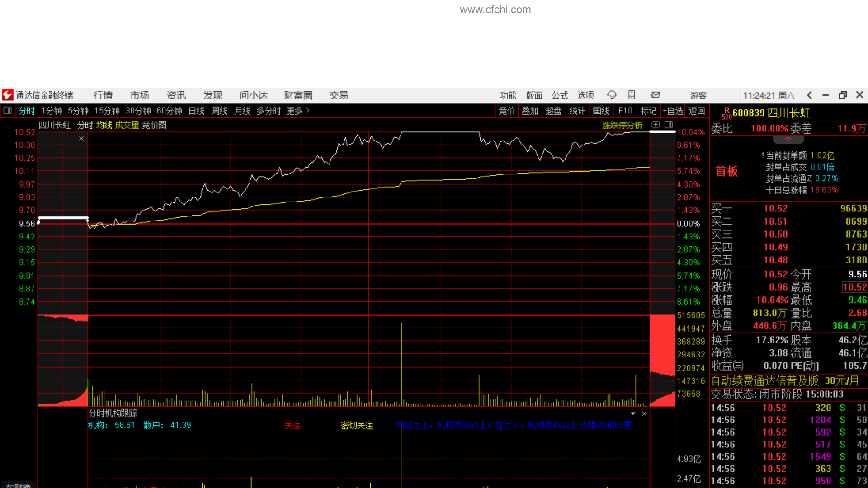The height and width of the screenshot is (488, 868).
Task: Click the +自选 button
Action: [673, 111]
